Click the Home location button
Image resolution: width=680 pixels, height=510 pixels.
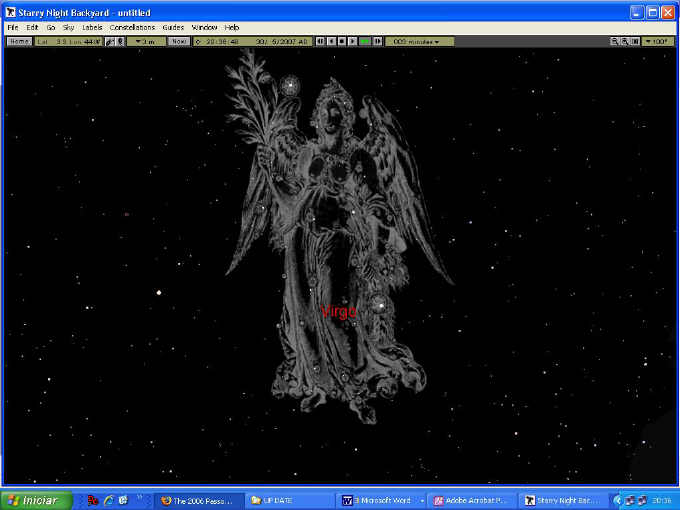[20, 42]
